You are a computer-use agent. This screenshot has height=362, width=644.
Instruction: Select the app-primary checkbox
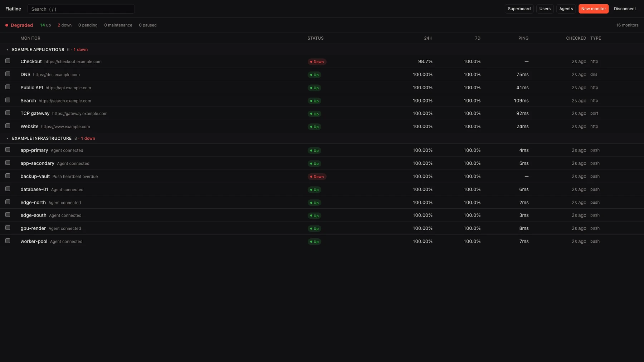pyautogui.click(x=8, y=150)
